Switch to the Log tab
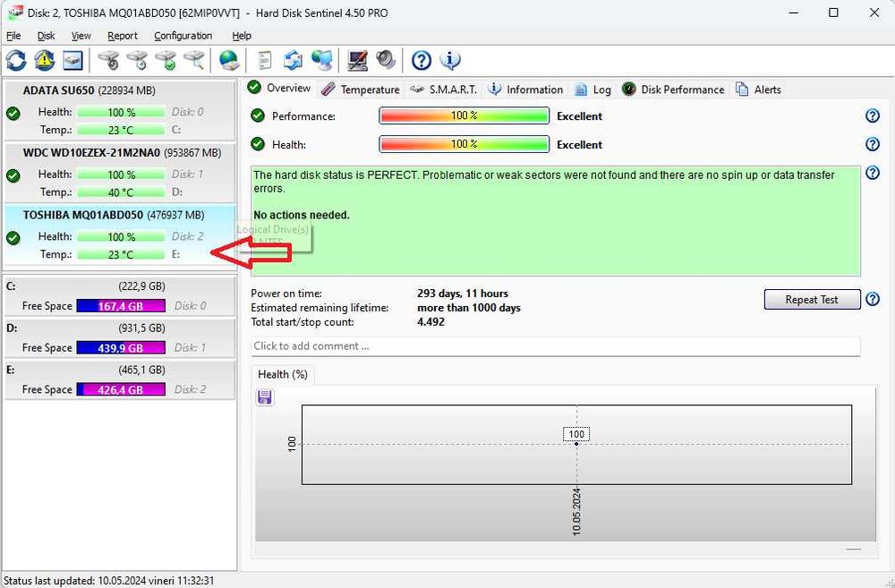Viewport: 895px width, 588px height. point(593,89)
